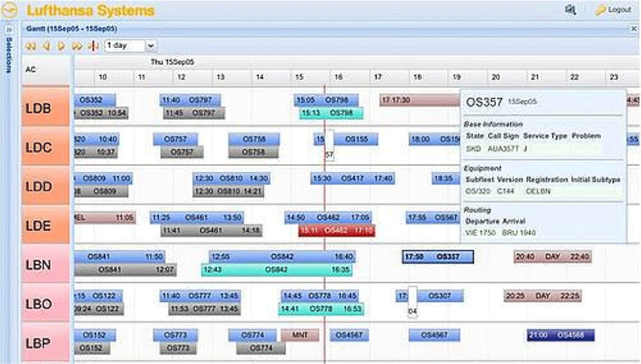Select the LDC aircraft row header
Screen dimensions: 641x364
(46, 146)
